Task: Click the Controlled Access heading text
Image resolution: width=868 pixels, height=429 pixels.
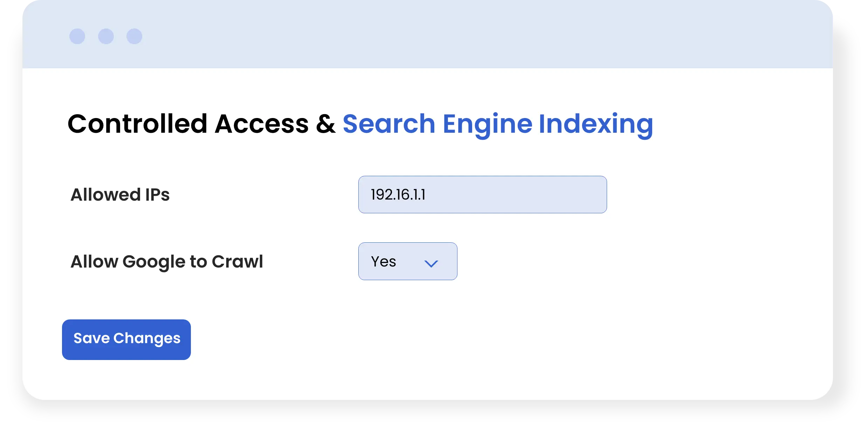Action: pyautogui.click(x=188, y=124)
